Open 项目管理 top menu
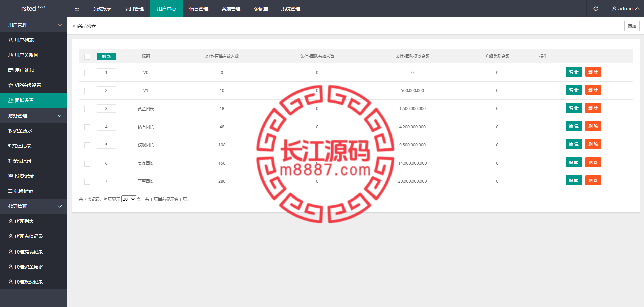Screen dimensions: 644x307 [134, 9]
